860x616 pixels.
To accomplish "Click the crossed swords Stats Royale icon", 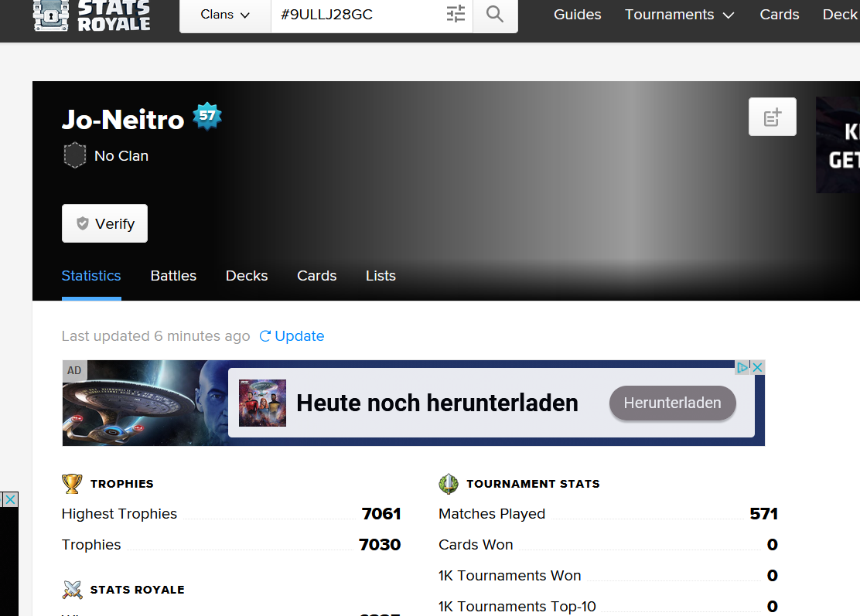I will [72, 590].
